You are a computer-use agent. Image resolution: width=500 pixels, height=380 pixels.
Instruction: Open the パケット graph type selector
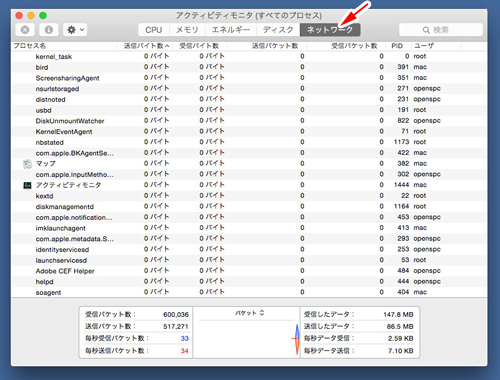(x=249, y=313)
